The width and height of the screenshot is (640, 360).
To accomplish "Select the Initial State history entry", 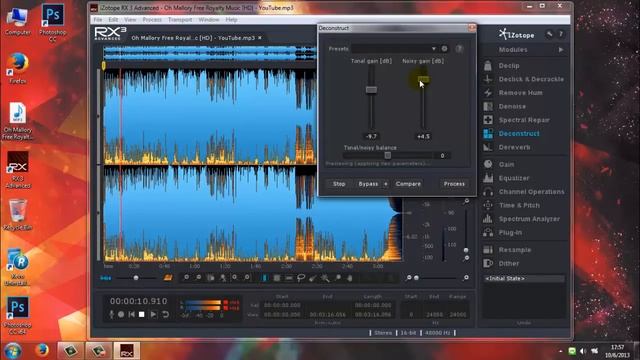I will [x=524, y=278].
